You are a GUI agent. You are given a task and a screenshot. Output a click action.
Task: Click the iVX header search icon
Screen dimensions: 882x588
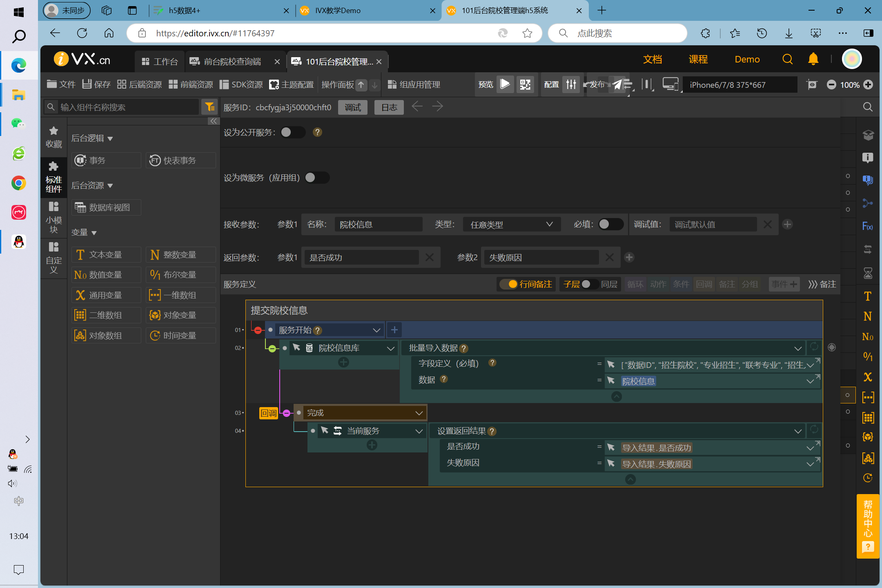tap(787, 60)
